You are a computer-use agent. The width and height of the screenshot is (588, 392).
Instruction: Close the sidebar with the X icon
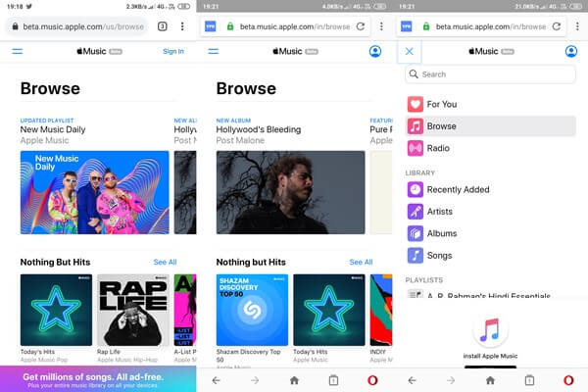[409, 51]
